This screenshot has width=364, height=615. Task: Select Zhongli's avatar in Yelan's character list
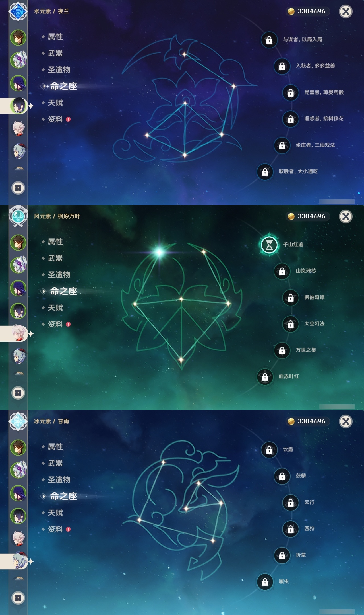tap(18, 37)
